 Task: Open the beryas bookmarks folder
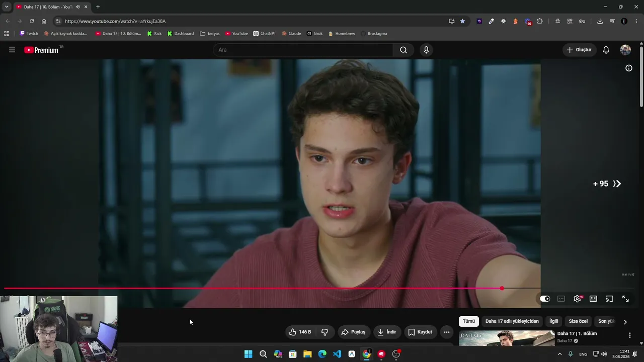210,34
